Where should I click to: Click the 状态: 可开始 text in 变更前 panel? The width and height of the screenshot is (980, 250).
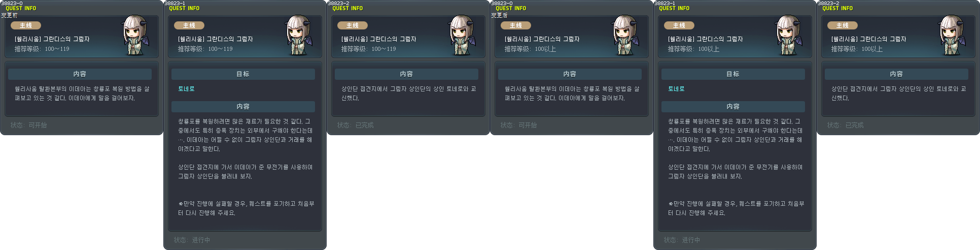[29, 125]
